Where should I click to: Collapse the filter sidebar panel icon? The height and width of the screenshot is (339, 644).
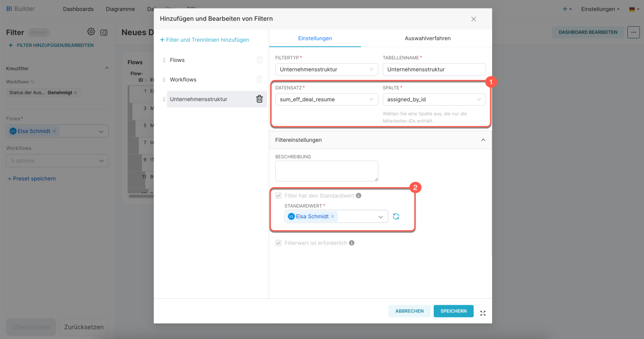coord(104,32)
